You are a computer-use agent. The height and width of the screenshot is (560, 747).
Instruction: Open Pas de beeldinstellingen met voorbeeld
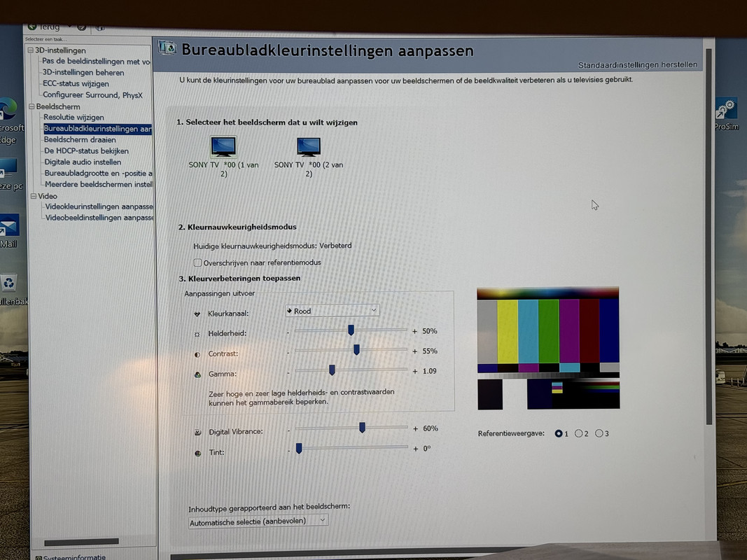pos(96,61)
